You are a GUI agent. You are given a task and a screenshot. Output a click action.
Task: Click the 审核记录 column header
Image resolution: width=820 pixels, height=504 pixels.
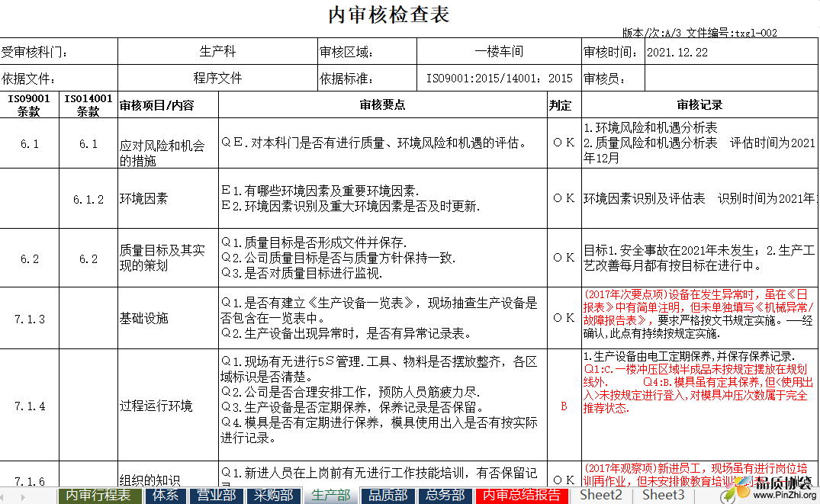tap(699, 104)
